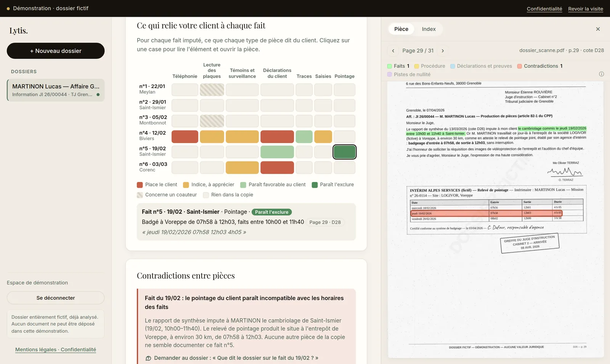Click the "Place le client" legend entry
This screenshot has width=610, height=364.
pos(157,185)
